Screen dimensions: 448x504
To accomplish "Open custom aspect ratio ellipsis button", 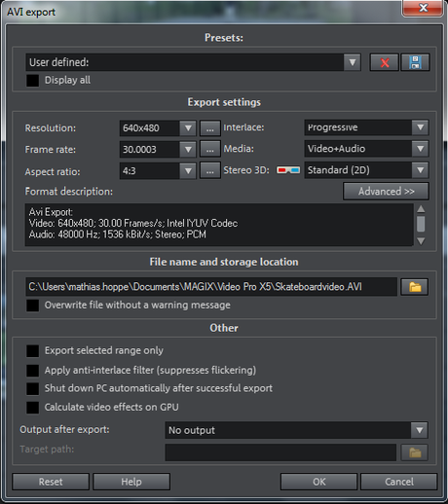I will click(x=210, y=171).
